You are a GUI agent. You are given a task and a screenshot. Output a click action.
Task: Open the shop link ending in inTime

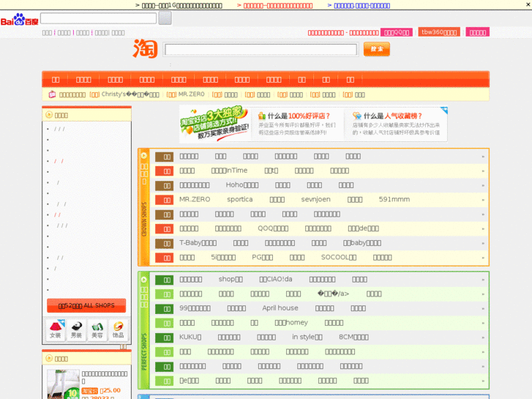coord(229,171)
